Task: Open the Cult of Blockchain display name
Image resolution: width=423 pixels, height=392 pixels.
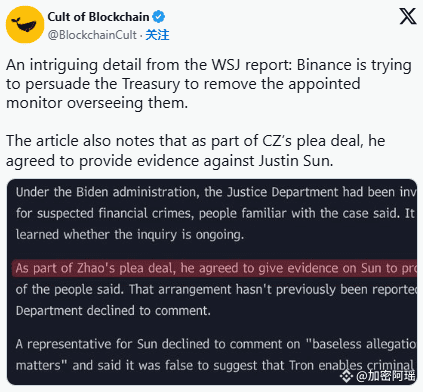Action: (x=98, y=17)
